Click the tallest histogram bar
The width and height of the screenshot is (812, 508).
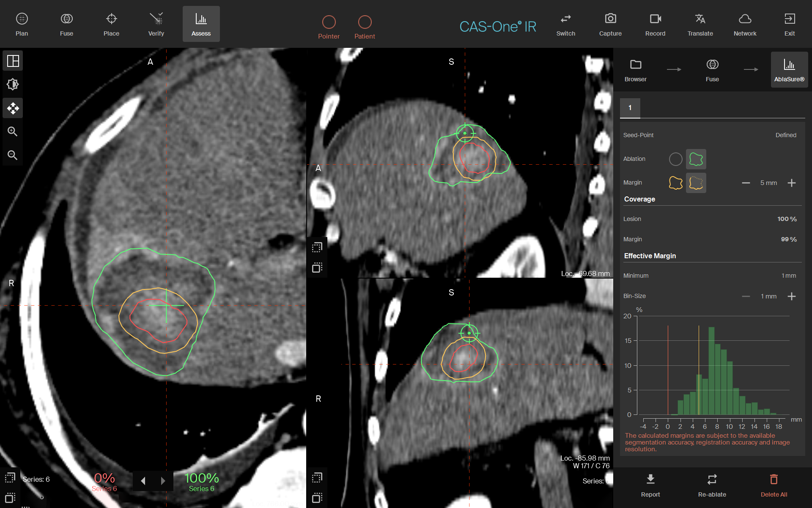click(x=711, y=371)
